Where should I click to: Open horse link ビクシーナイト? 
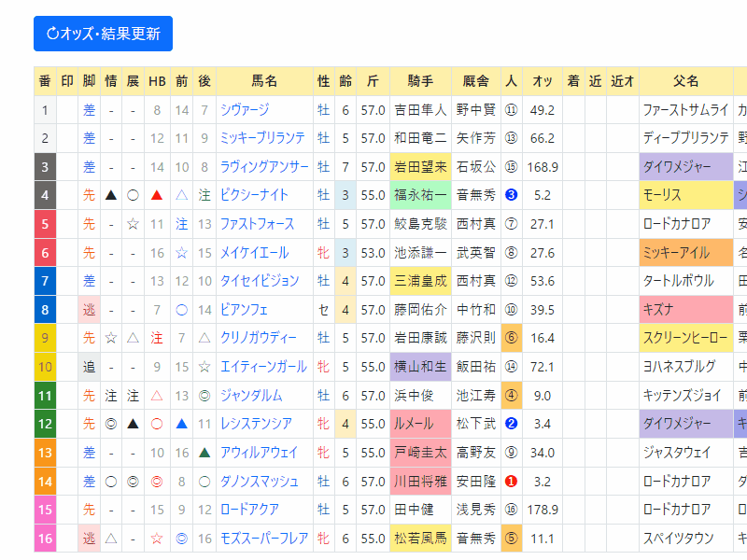pos(254,195)
